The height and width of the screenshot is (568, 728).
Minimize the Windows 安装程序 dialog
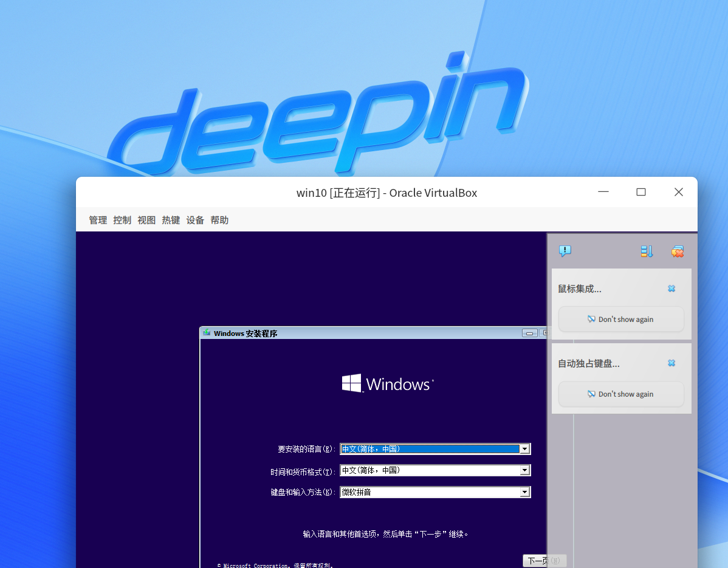point(529,333)
